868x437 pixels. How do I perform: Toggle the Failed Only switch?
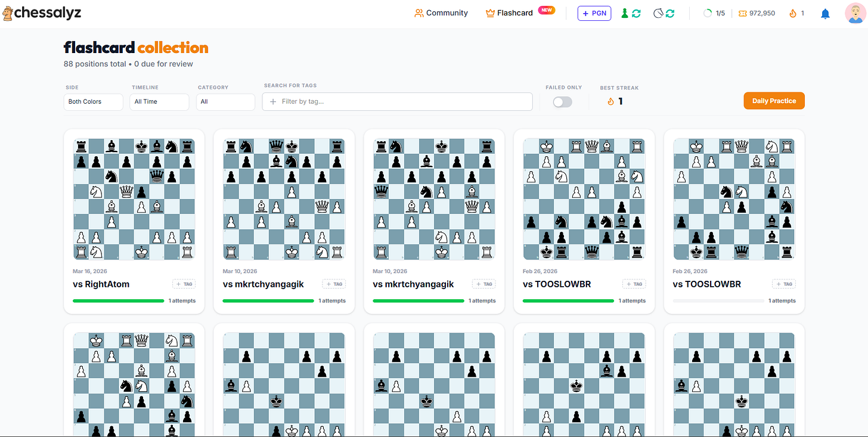562,102
